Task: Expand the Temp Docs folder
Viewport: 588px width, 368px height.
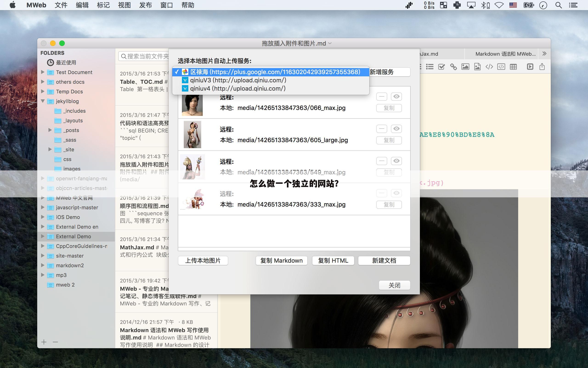Action: click(x=43, y=92)
